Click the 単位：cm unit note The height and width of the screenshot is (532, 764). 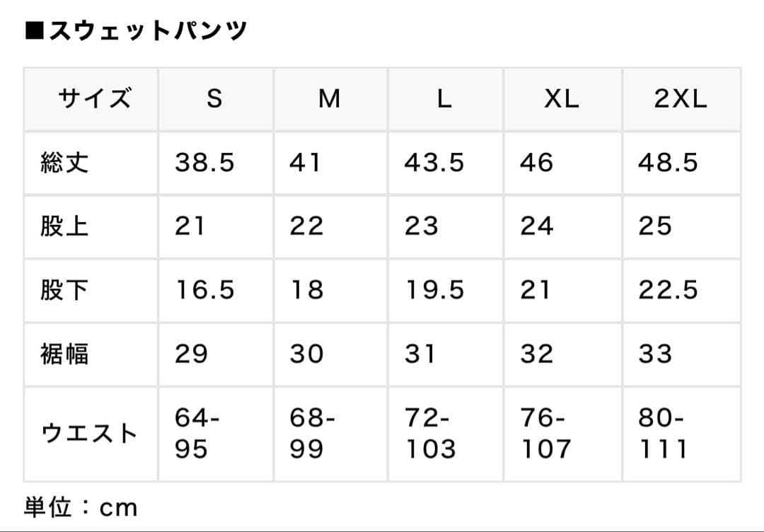[x=81, y=507]
